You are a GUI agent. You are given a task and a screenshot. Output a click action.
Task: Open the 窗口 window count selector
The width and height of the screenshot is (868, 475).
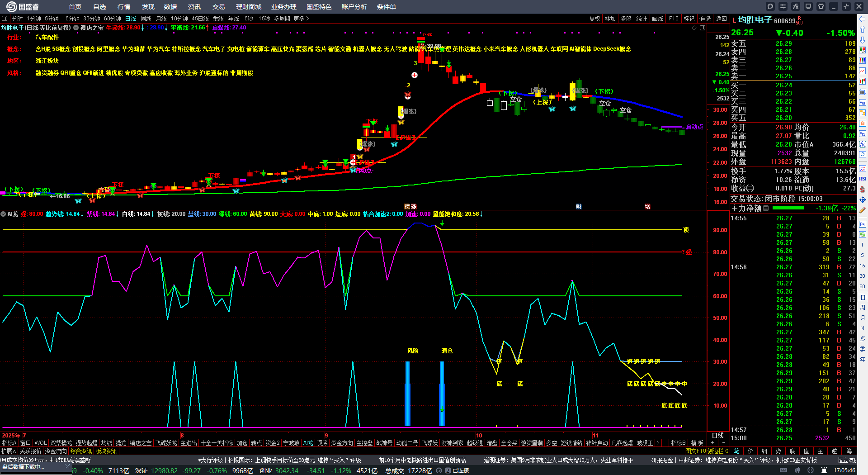[25, 443]
